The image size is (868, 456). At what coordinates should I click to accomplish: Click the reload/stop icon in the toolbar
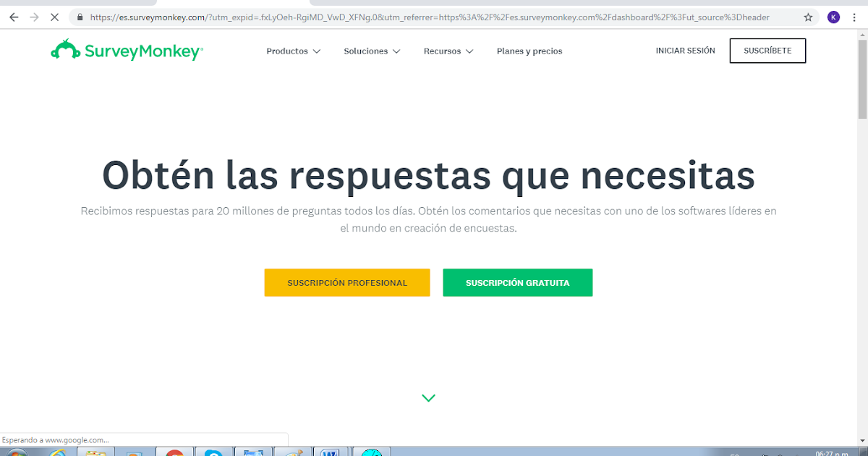click(54, 17)
